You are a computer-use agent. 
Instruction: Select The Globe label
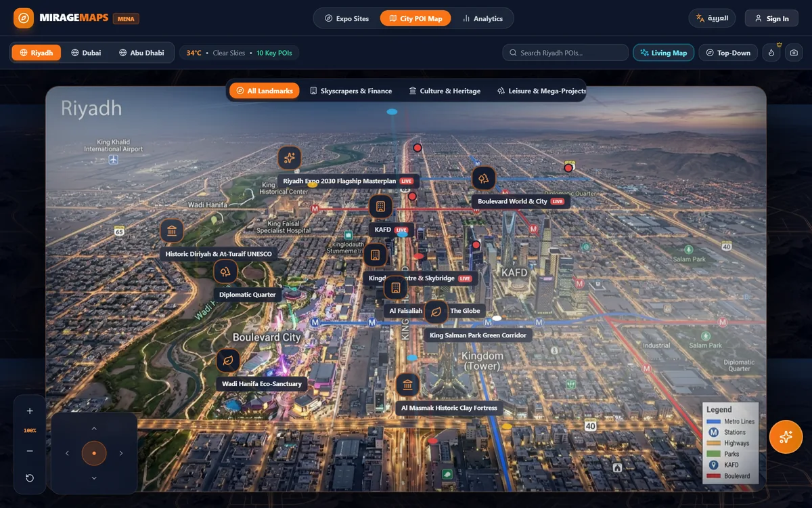click(466, 311)
